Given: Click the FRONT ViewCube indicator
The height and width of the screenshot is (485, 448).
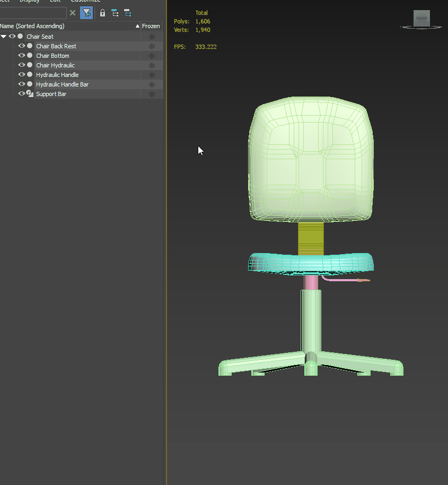Looking at the screenshot, I should 420,18.
